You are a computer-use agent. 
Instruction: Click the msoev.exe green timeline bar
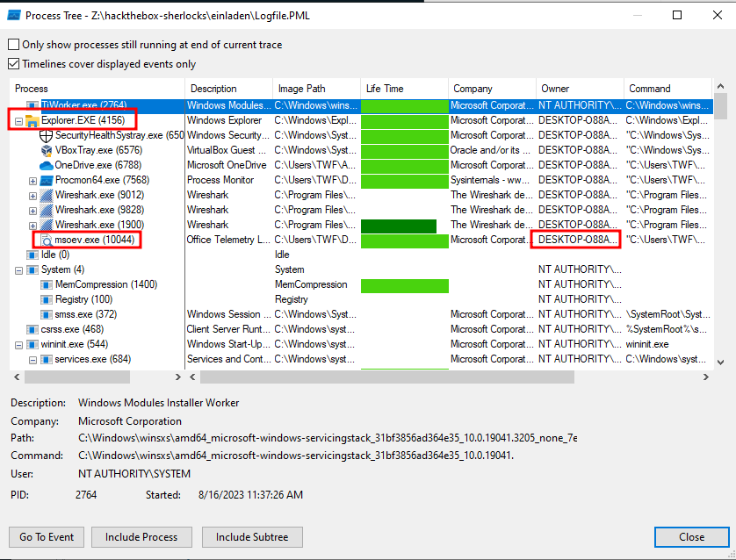[404, 241]
